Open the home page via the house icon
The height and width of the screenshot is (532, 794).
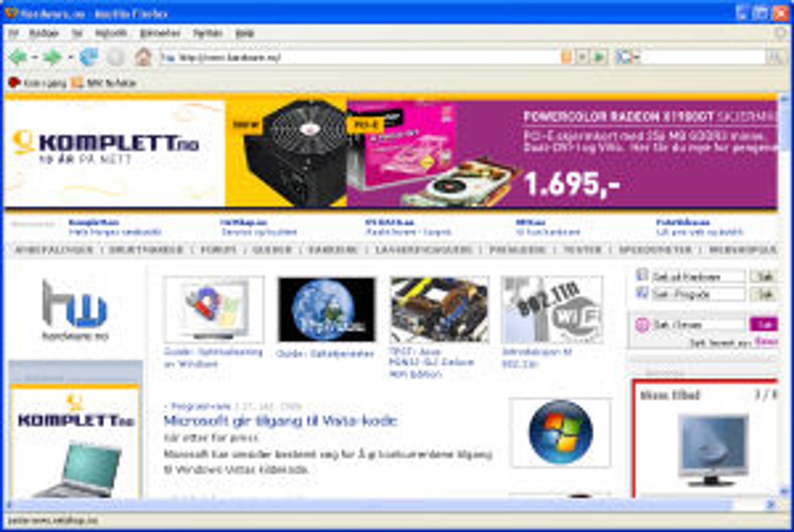[143, 57]
